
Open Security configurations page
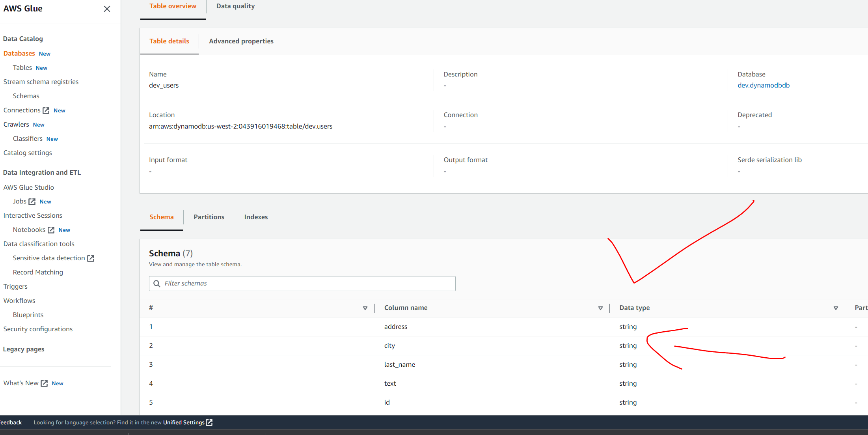[x=38, y=329]
